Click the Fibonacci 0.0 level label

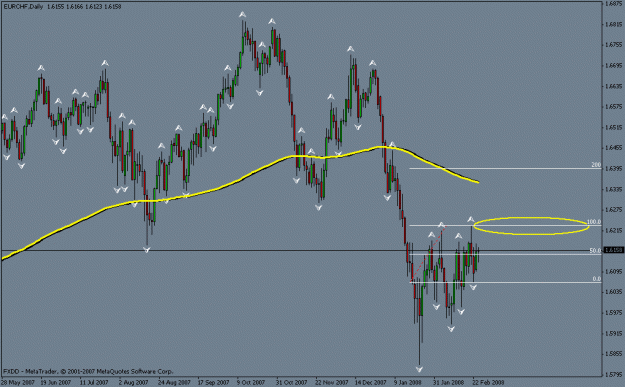click(x=597, y=279)
